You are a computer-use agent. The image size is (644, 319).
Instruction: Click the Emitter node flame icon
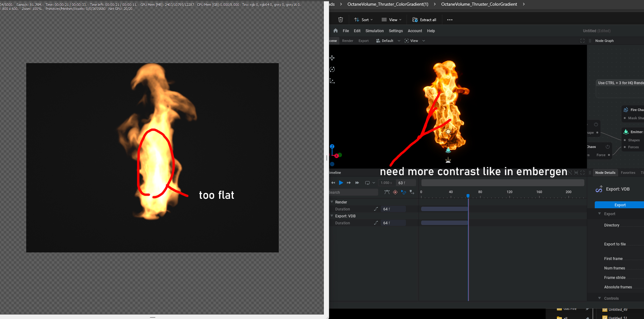pos(626,132)
